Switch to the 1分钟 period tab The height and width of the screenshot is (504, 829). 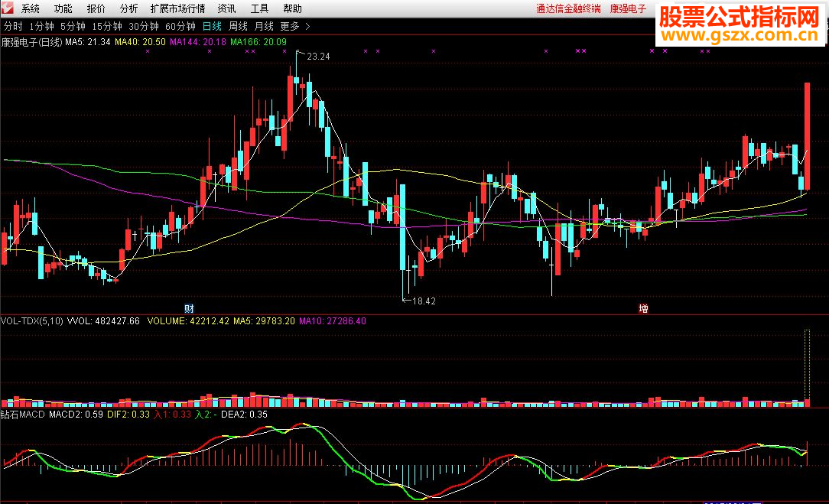click(42, 27)
